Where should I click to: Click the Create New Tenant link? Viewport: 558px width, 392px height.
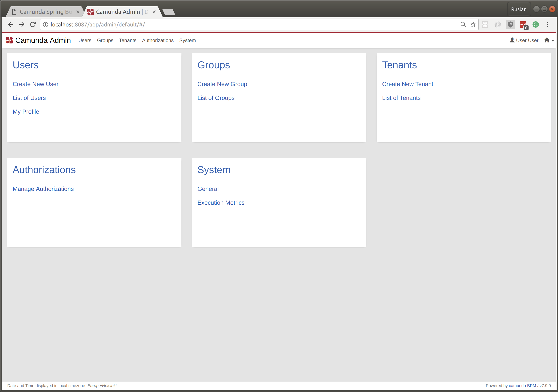407,84
